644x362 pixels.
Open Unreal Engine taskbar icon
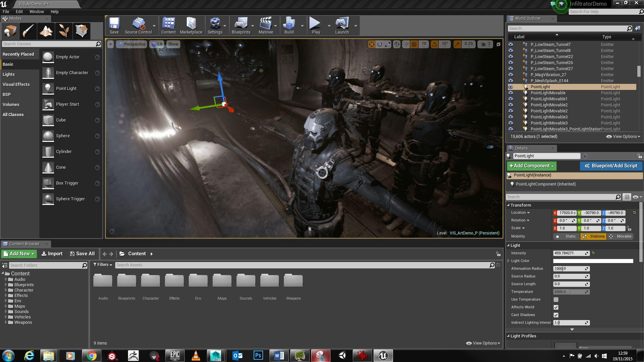pyautogui.click(x=383, y=355)
